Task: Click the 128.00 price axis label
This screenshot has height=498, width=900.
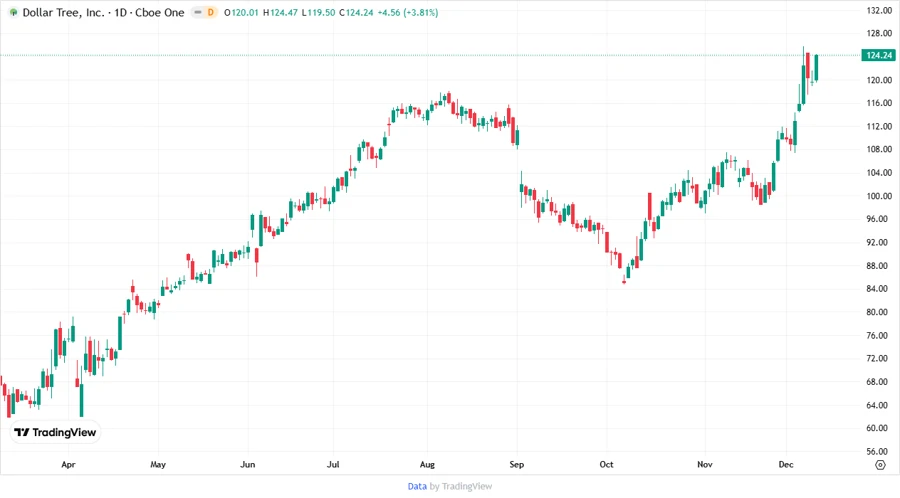Action: point(879,33)
